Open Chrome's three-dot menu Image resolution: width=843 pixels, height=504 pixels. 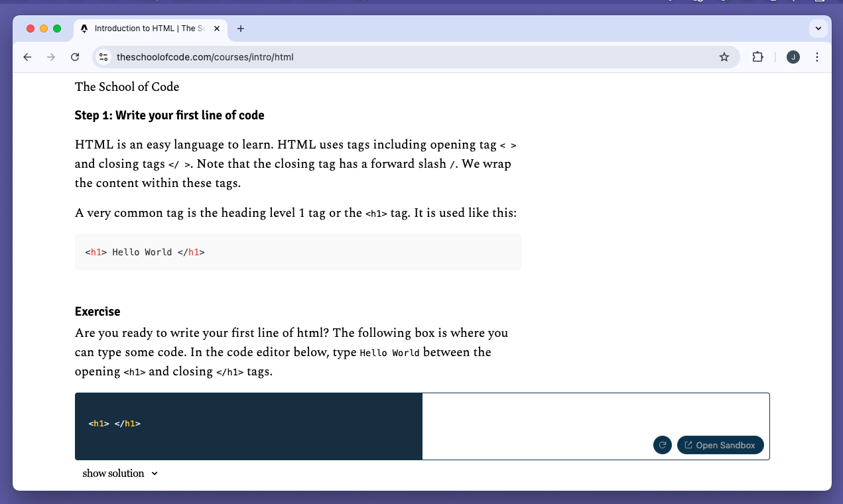817,57
